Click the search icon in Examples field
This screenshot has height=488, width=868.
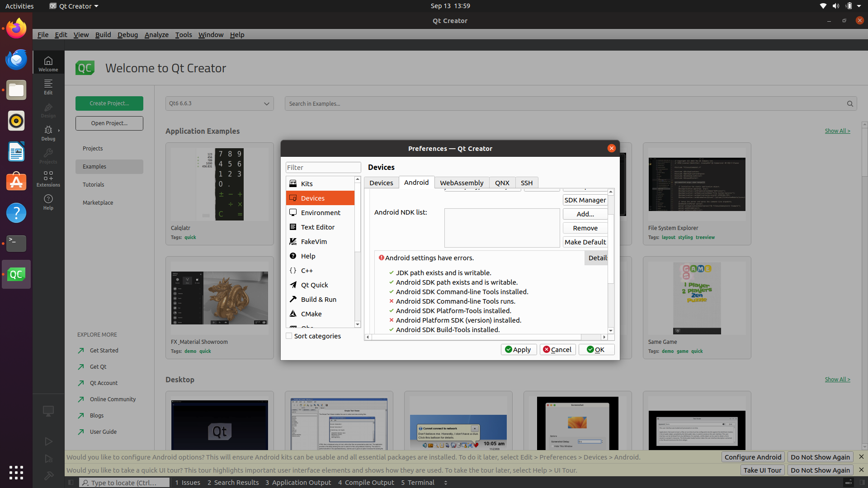click(x=850, y=103)
